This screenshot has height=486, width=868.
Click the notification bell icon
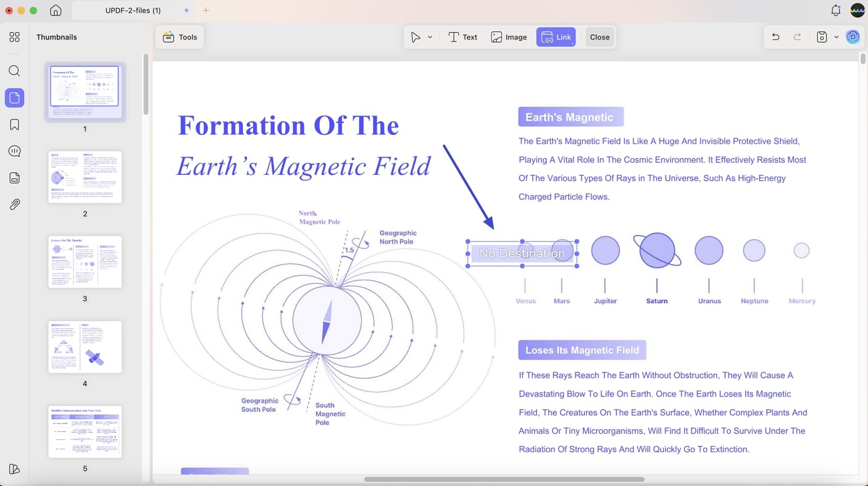tap(835, 11)
